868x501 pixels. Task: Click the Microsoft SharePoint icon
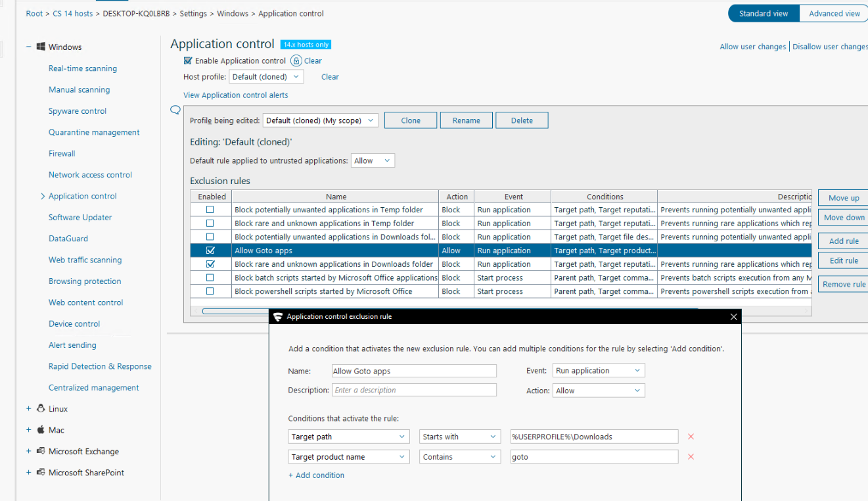point(41,472)
